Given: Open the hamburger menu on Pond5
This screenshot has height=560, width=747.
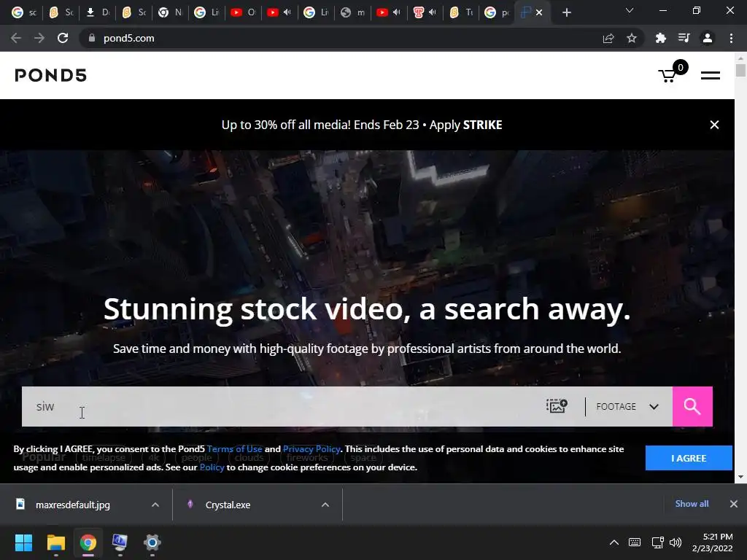Looking at the screenshot, I should coord(710,75).
